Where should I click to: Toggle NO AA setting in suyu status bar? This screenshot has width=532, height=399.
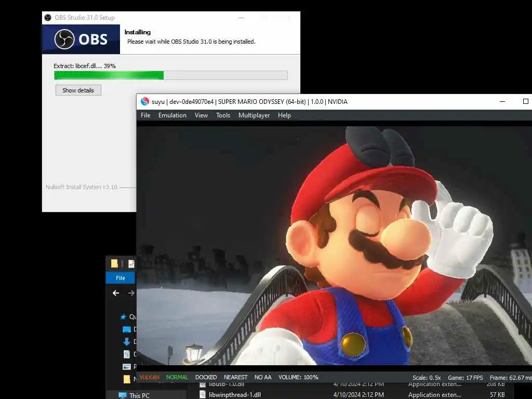pos(263,377)
